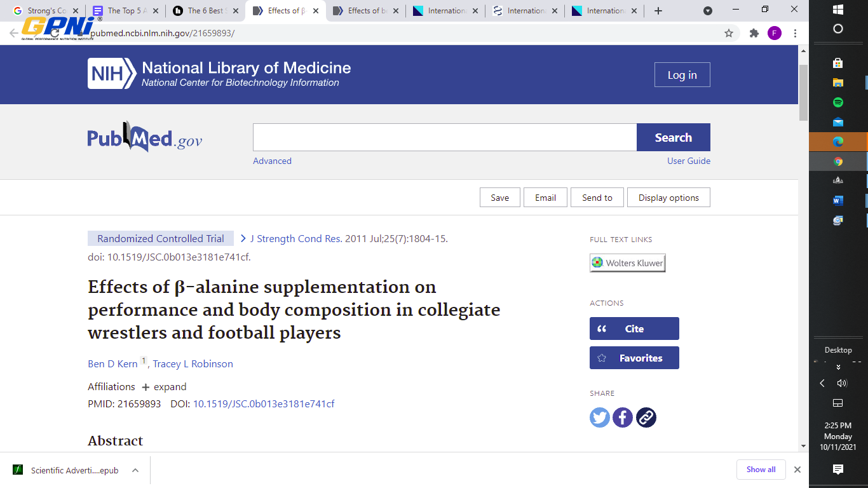Open Microsoft Word from the taskbar

pos(837,201)
